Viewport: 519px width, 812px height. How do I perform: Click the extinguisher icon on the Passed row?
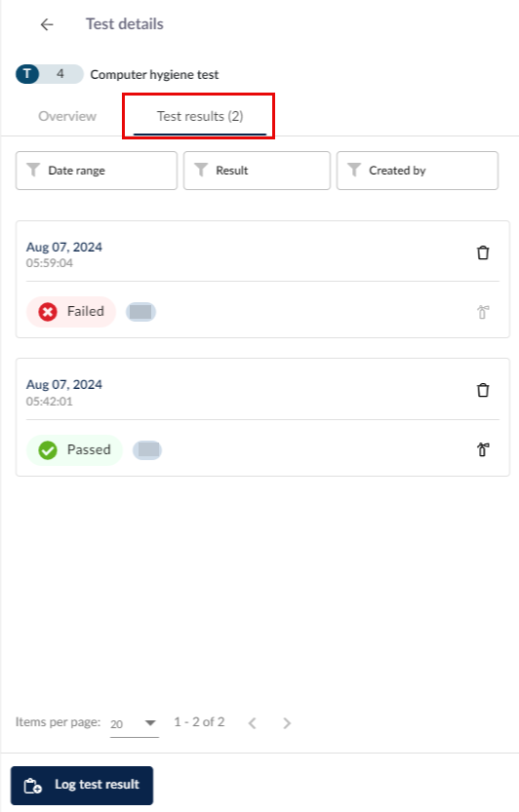483,449
